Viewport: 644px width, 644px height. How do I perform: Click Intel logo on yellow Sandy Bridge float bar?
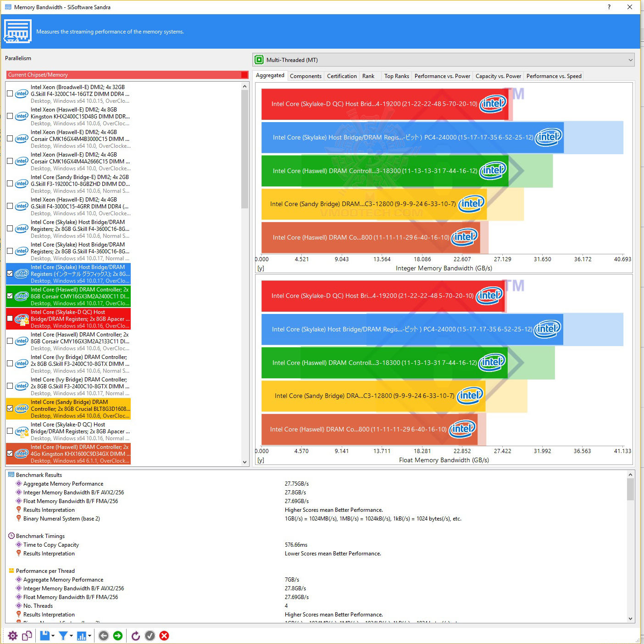470,395
